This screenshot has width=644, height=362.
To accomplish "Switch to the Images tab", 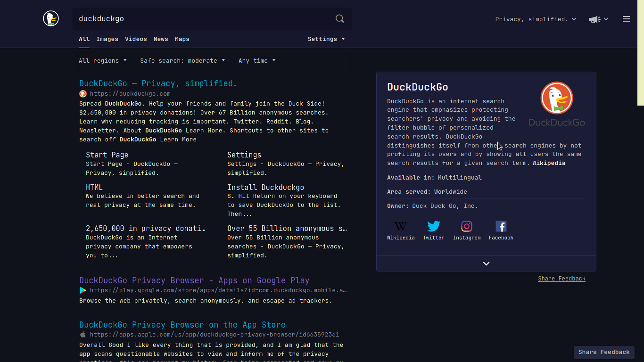I will [107, 39].
